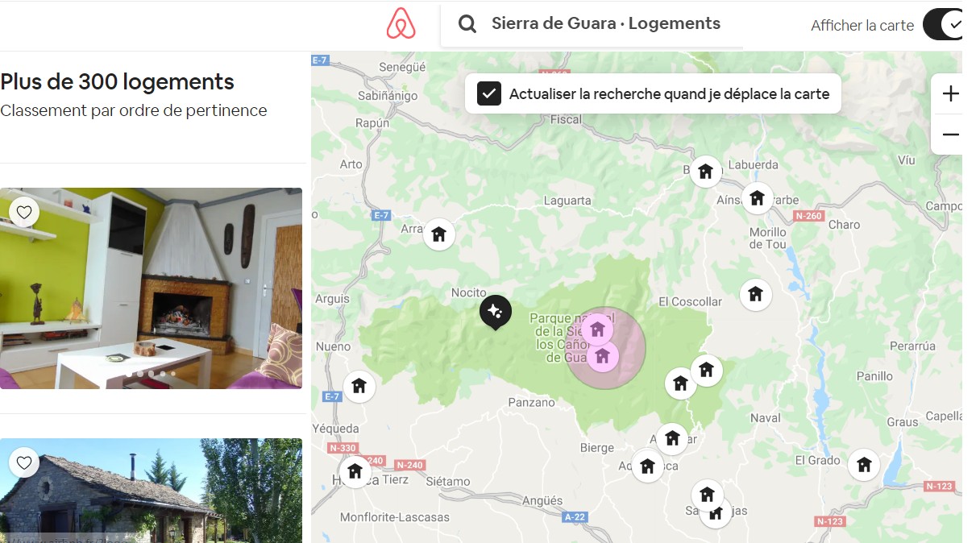Viewport: 980px width, 543px height.
Task: Open the fireplace living room listing photo
Action: click(x=151, y=288)
